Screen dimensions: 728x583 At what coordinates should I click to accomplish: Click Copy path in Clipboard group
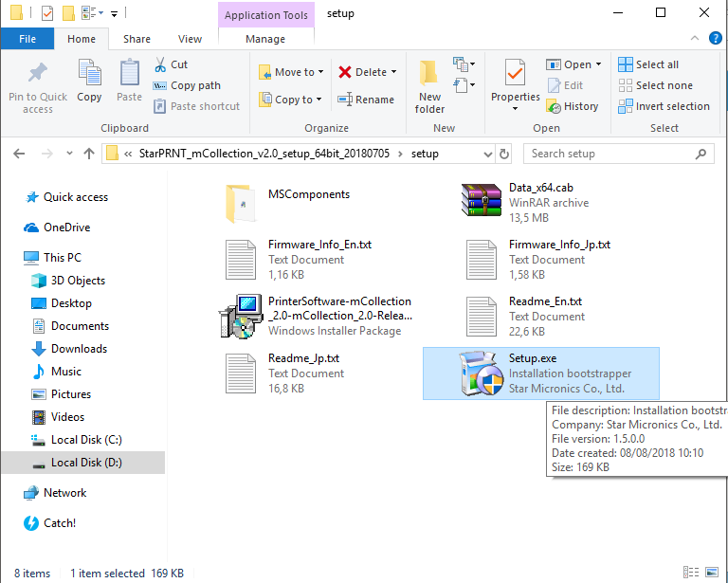[187, 85]
